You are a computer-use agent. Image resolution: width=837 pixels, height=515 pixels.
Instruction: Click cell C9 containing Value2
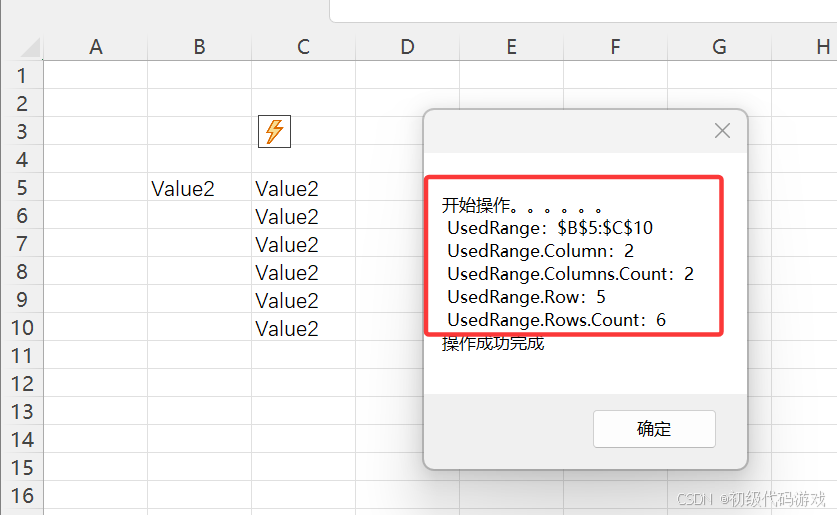[x=303, y=299]
